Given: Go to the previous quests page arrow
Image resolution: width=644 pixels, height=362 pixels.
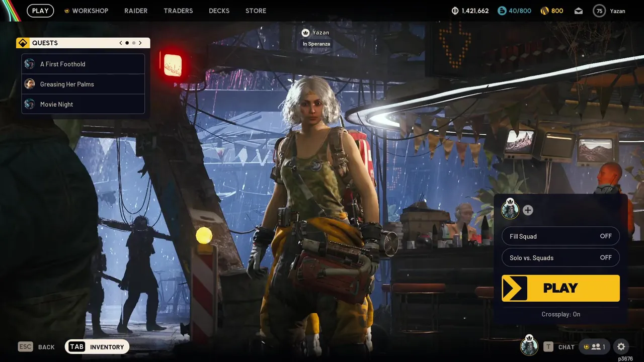Looking at the screenshot, I should (121, 43).
